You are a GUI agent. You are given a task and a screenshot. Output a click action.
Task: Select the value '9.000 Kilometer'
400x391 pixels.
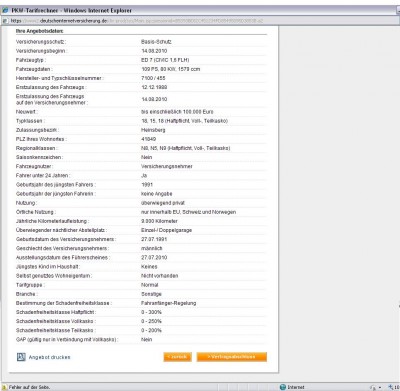point(159,221)
